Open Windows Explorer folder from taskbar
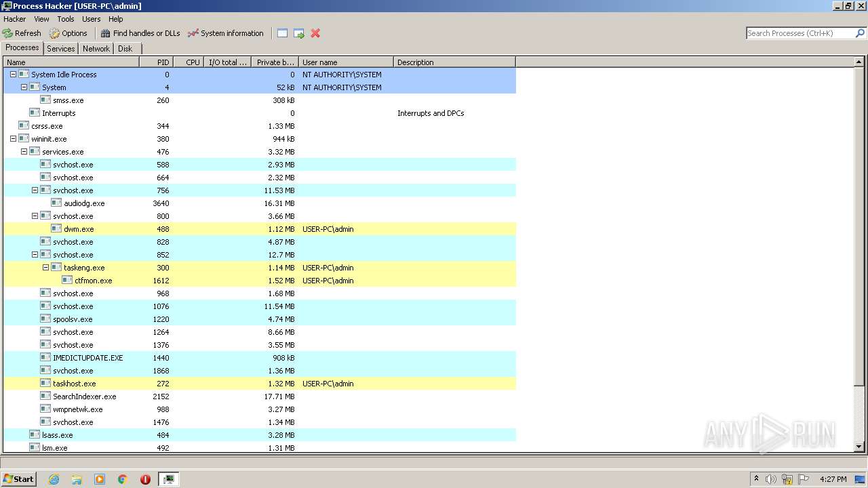The image size is (868, 488). point(77,479)
